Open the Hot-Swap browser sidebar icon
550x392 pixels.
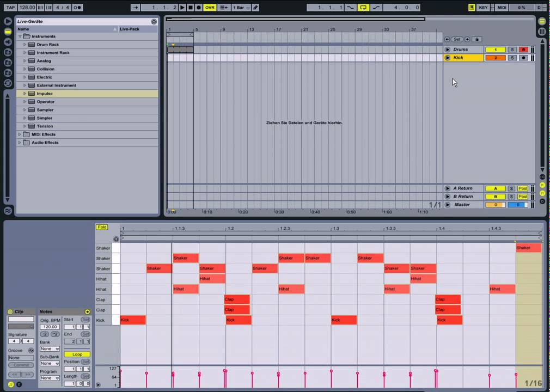point(8,83)
